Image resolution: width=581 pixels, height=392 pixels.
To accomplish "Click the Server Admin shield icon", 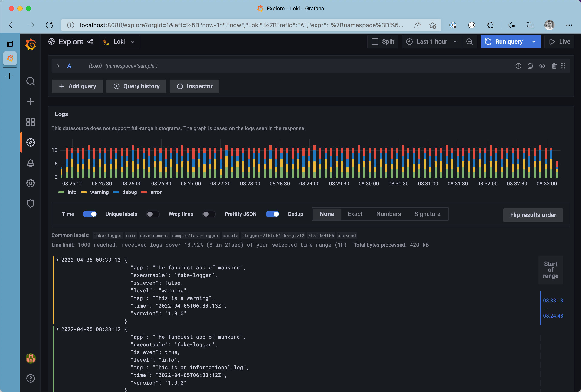I will click(x=30, y=204).
